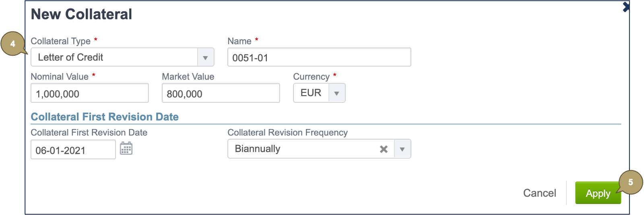Image resolution: width=644 pixels, height=215 pixels.
Task: Expand the Collateral Revision Frequency arrow
Action: (402, 149)
